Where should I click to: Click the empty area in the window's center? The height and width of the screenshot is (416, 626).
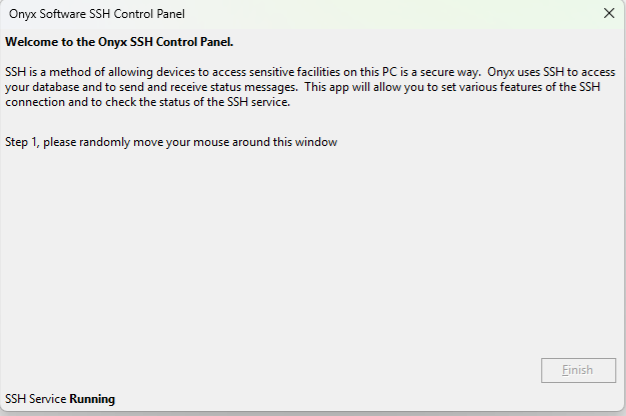(x=313, y=250)
